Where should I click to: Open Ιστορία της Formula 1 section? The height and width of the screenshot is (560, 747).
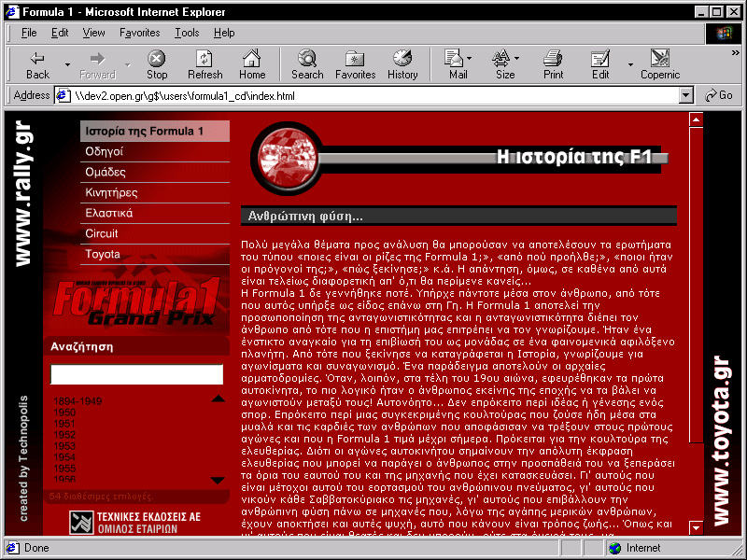(155, 131)
